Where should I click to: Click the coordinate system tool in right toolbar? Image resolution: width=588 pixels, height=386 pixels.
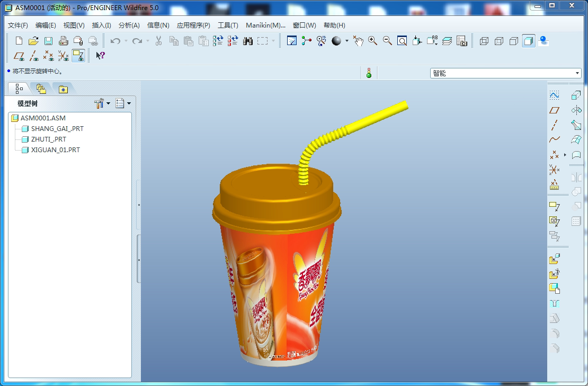[554, 170]
